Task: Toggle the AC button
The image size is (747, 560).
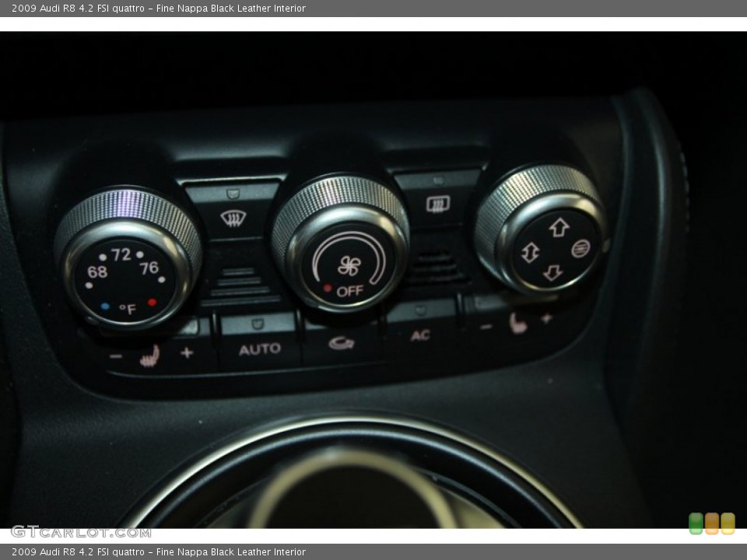Action: 420,336
